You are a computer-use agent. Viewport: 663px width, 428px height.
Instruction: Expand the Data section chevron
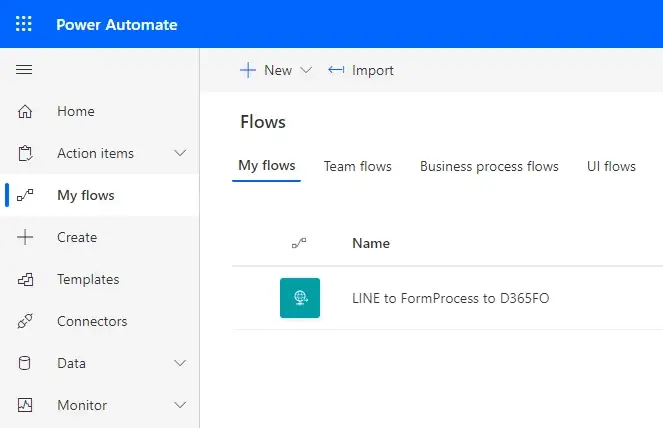click(180, 363)
